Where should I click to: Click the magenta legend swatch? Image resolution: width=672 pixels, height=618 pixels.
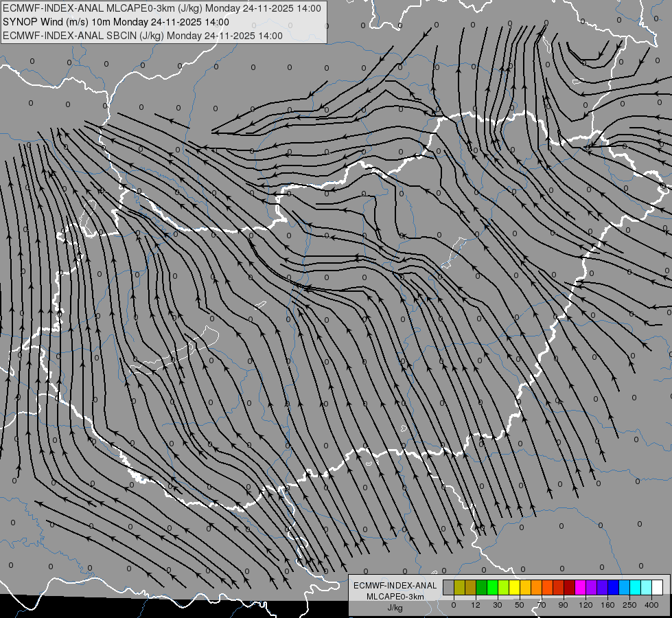[581, 588]
